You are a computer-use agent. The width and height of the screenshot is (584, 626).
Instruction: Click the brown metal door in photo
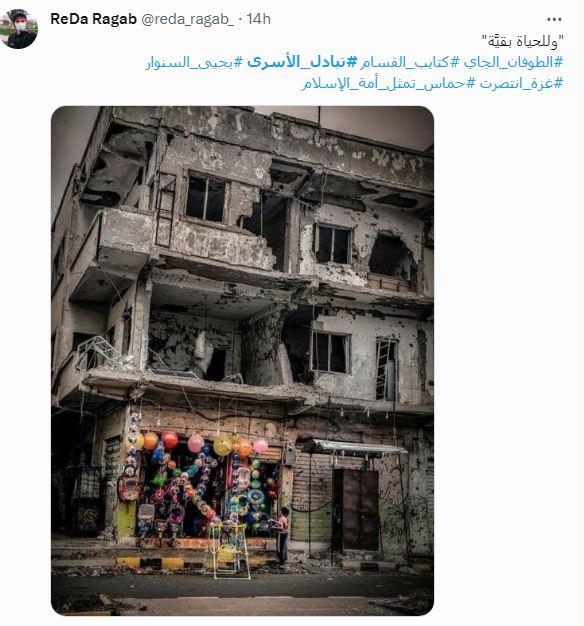click(x=356, y=509)
